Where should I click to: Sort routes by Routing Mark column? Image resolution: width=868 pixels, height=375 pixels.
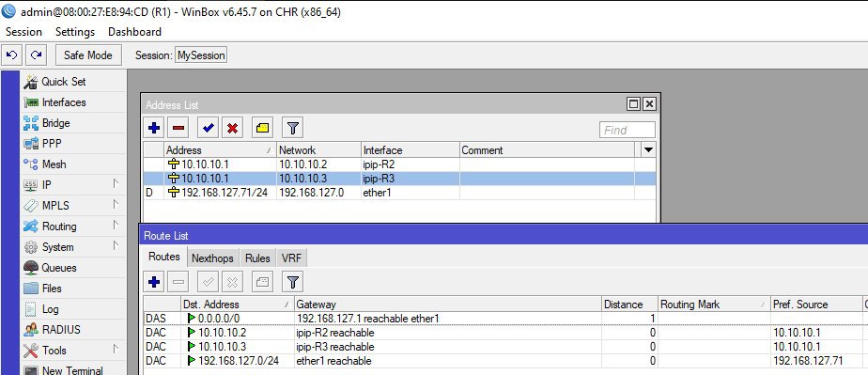click(714, 305)
